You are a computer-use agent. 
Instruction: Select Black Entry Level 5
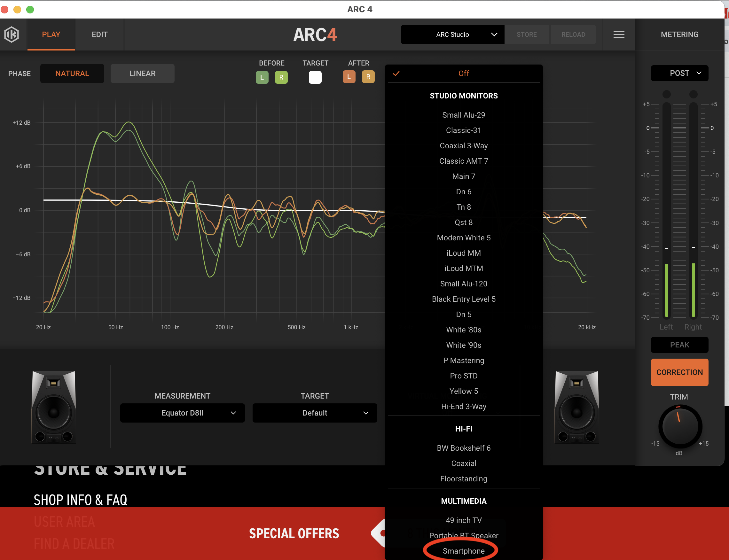click(x=464, y=299)
